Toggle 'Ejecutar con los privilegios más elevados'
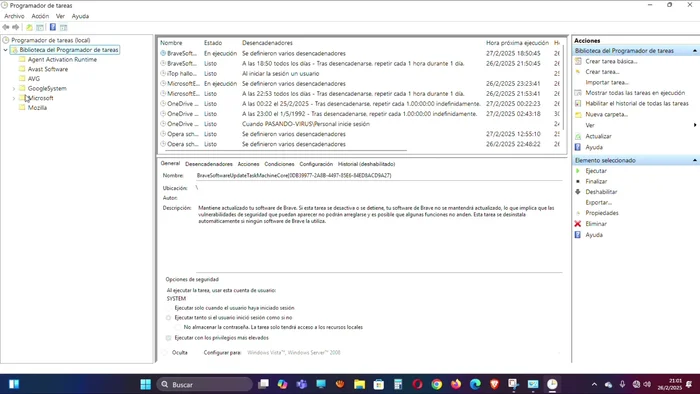 (168, 338)
